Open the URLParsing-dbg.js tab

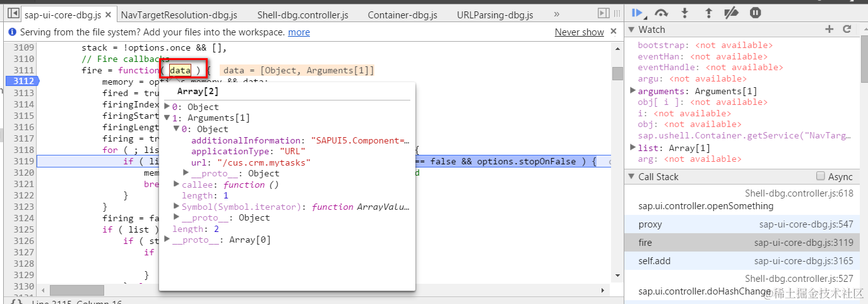coord(494,14)
